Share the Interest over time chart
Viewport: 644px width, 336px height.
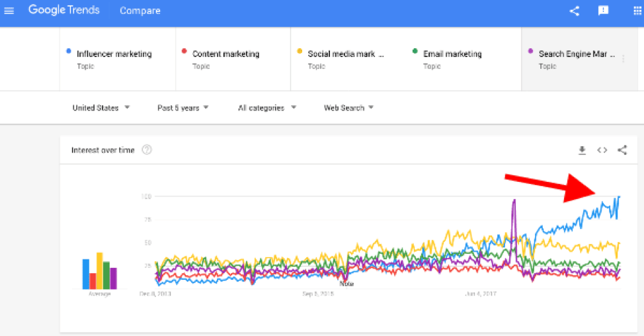(x=622, y=150)
